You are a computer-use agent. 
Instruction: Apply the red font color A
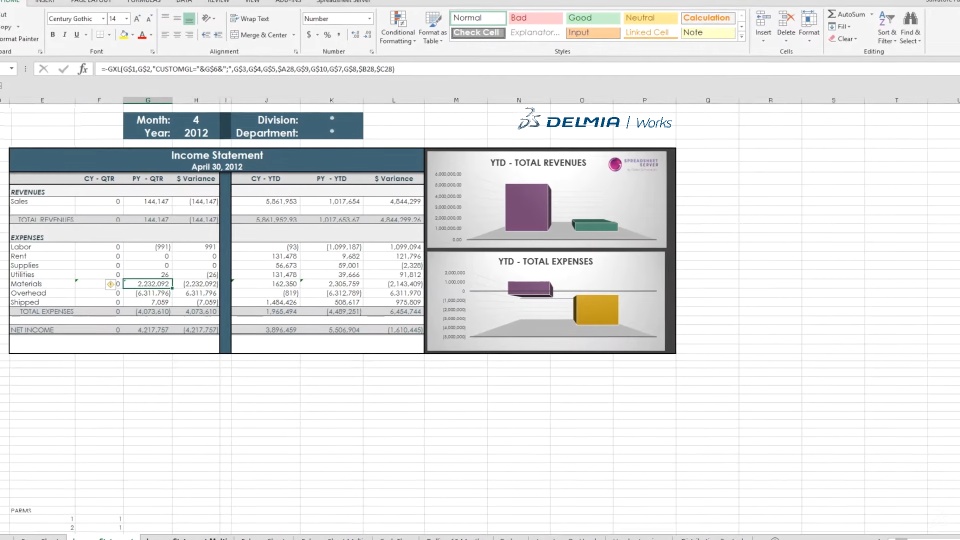pyautogui.click(x=142, y=35)
